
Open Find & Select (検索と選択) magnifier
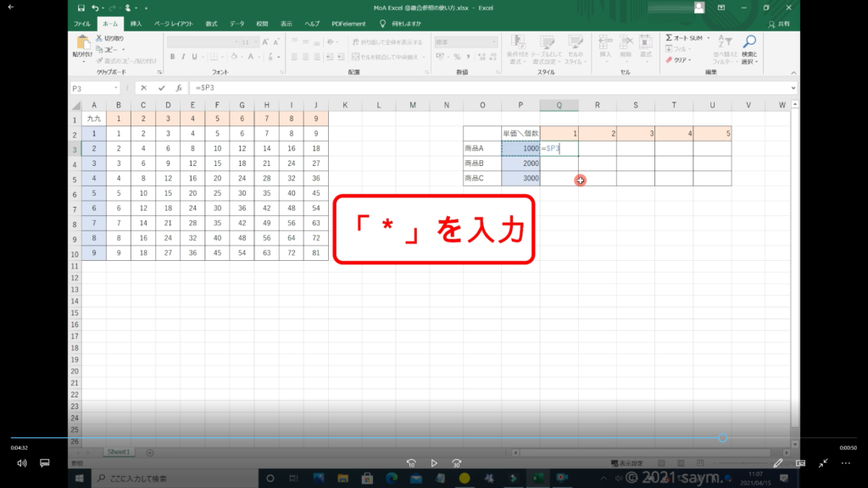pyautogui.click(x=749, y=42)
